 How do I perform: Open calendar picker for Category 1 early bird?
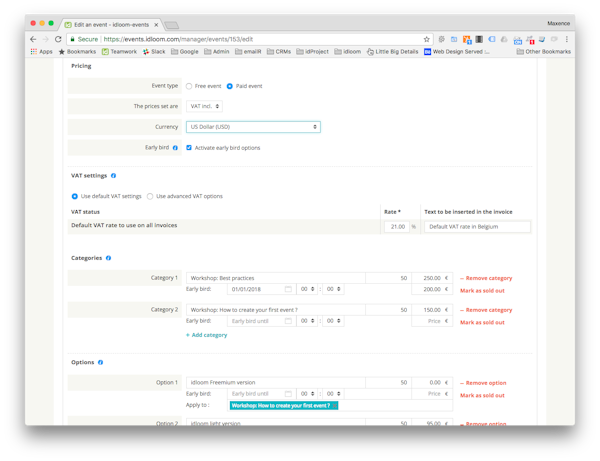pos(288,289)
